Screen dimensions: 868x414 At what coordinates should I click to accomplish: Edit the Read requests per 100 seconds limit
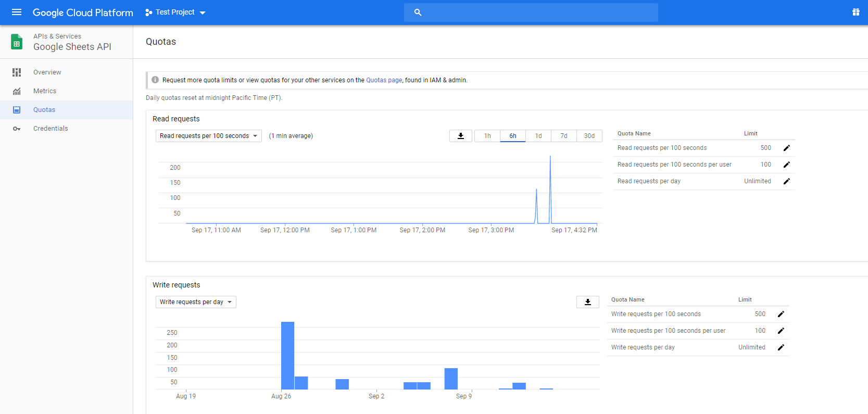(x=786, y=148)
